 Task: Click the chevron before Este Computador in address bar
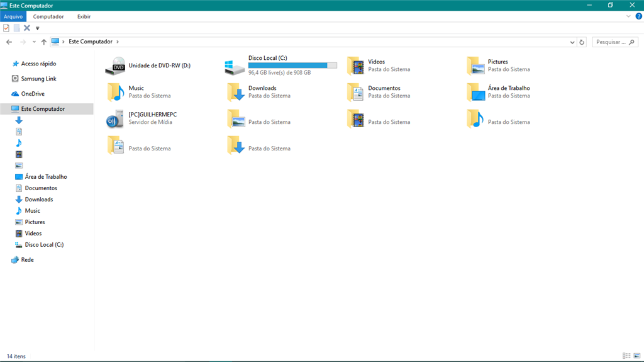64,42
